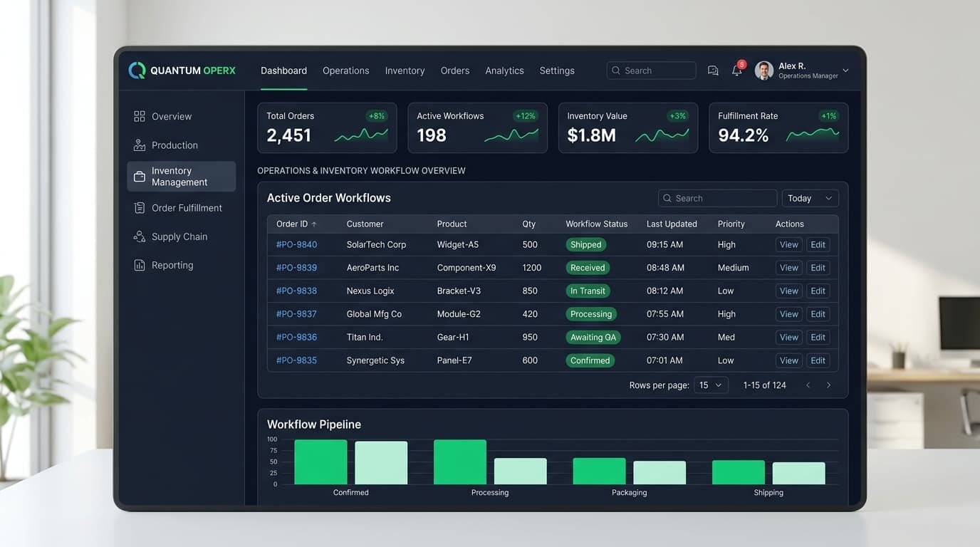Open the Rows per page dropdown
Viewport: 980px width, 547px height.
711,385
